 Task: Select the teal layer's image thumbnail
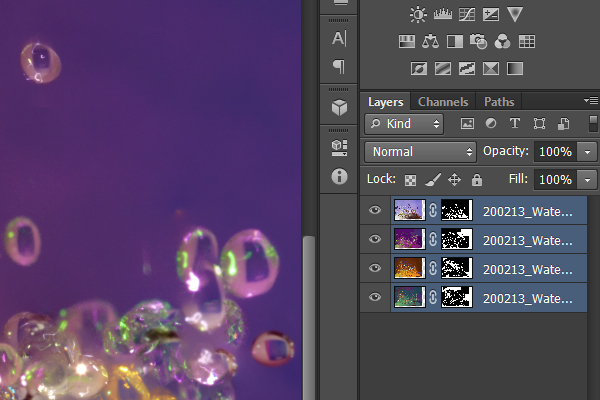coord(410,297)
